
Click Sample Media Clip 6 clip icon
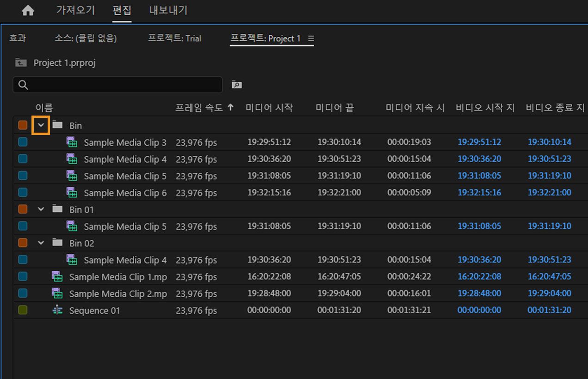click(x=72, y=192)
